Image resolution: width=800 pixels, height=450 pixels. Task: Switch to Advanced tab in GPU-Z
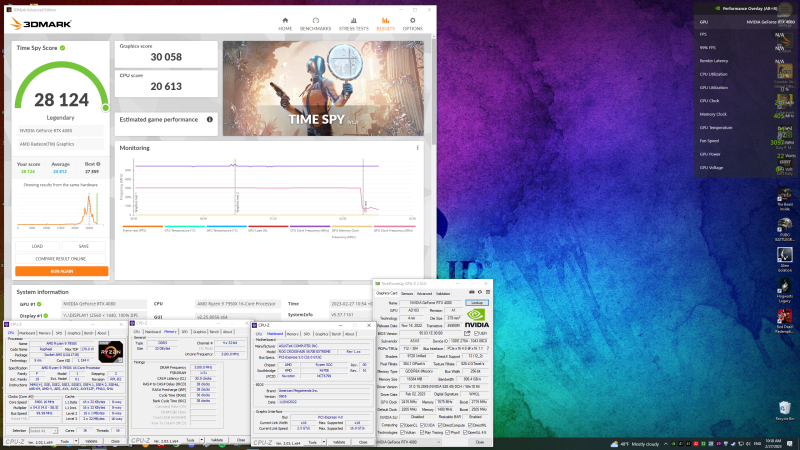pos(424,293)
